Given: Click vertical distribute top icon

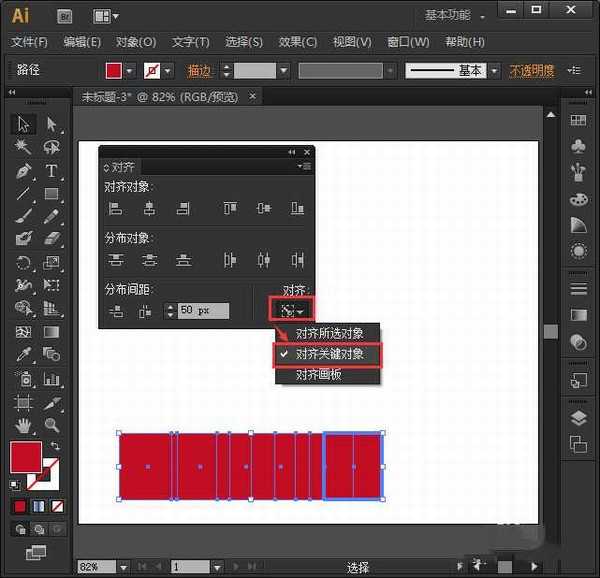Looking at the screenshot, I should [115, 260].
